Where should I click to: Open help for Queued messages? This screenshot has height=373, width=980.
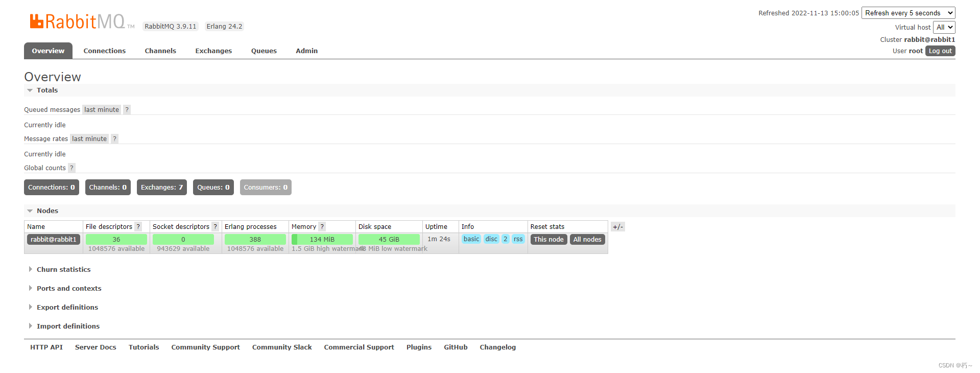(x=127, y=109)
